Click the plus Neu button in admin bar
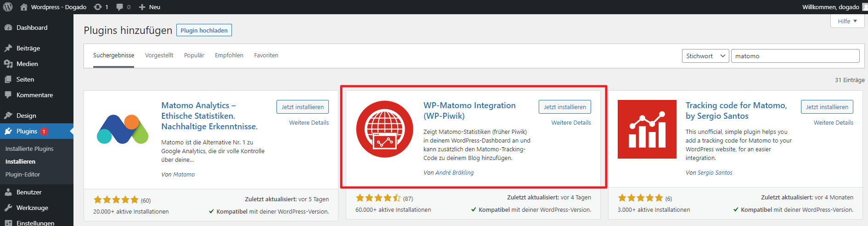 [x=149, y=7]
